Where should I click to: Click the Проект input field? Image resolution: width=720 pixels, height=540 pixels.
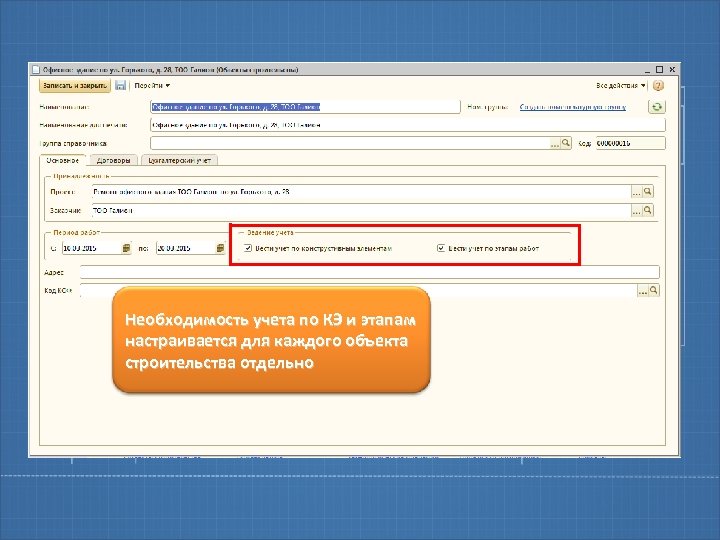pyautogui.click(x=361, y=192)
